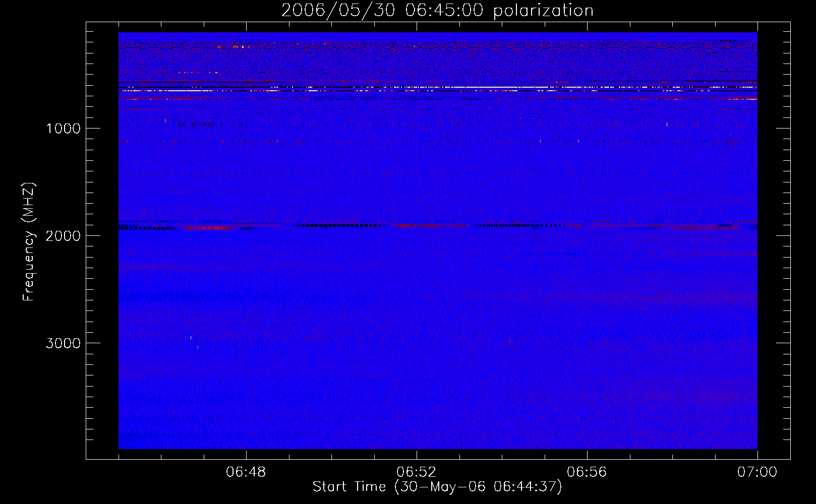Click the 'Start Time (30-May-06 06:44:37)' label
The width and height of the screenshot is (816, 504).
coord(437,487)
